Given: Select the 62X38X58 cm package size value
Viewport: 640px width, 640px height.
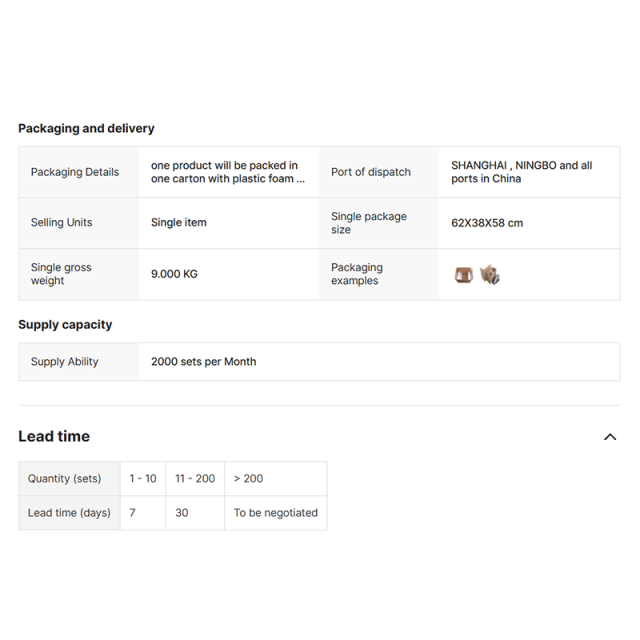Looking at the screenshot, I should 487,223.
